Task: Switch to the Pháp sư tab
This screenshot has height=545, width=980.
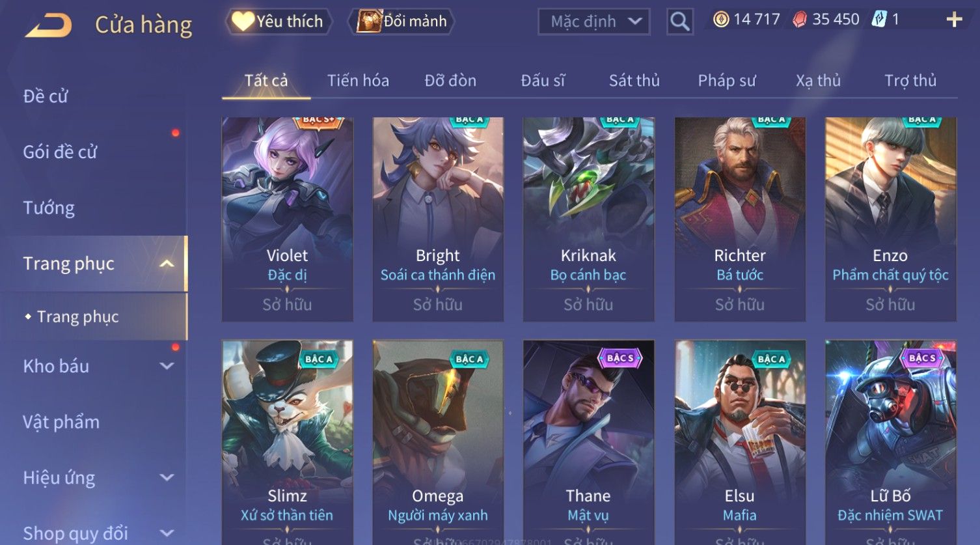Action: (727, 81)
